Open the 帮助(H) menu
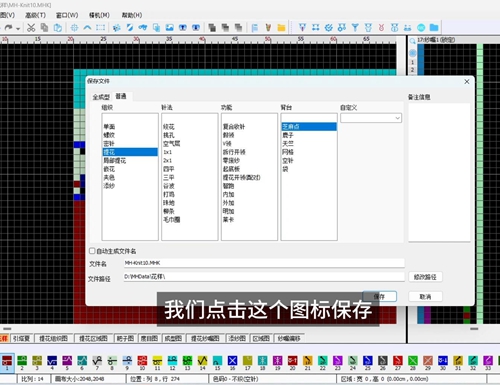Image resolution: width=500 pixels, height=385 pixels. point(132,15)
